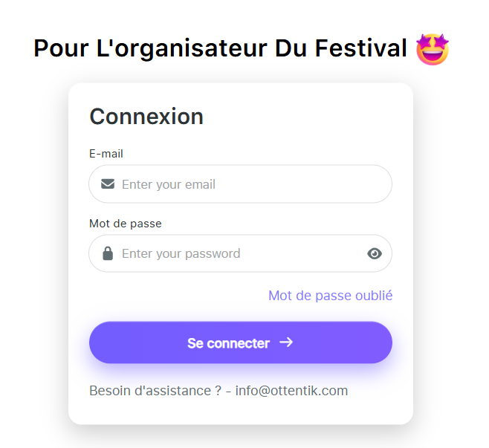Click the arrow icon on Se connecter
The image size is (489, 448).
click(286, 343)
